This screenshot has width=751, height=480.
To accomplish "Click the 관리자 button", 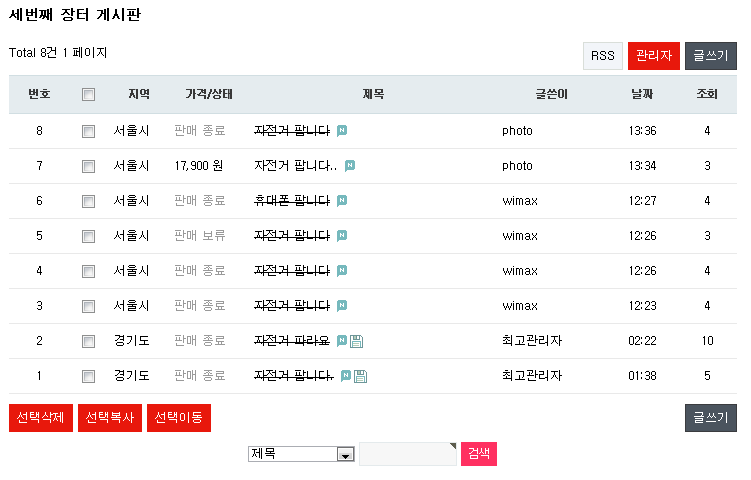I will tap(654, 56).
